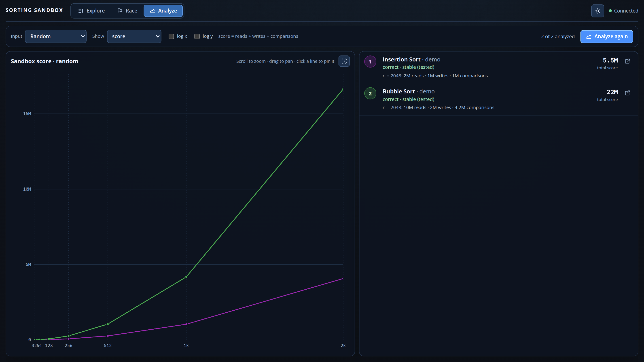Screen dimensions: 644x362
Task: Click the purple data point at 512
Action: [108, 336]
